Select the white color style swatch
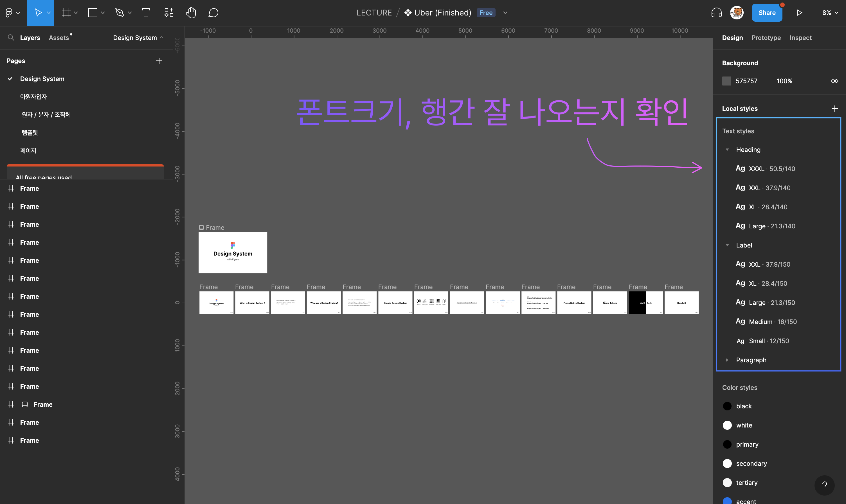This screenshot has height=504, width=846. [x=727, y=425]
